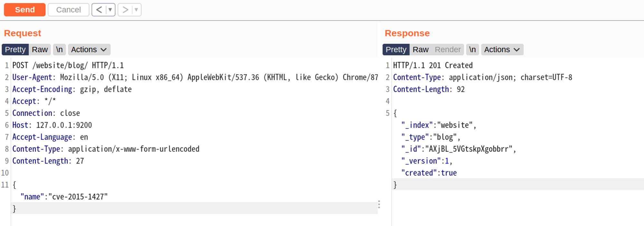Switch Request view to Raw tab
Viewport: 644px width, 226px height.
coord(40,50)
